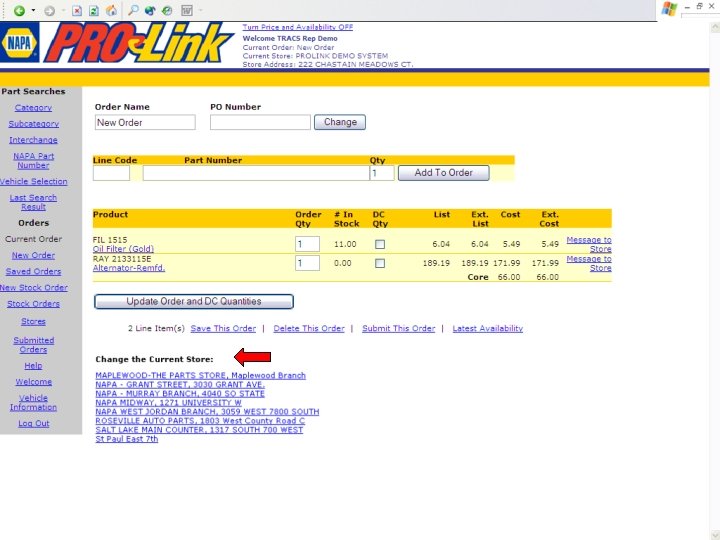
Task: Select NAPA MIDWAY store
Action: pyautogui.click(x=168, y=403)
